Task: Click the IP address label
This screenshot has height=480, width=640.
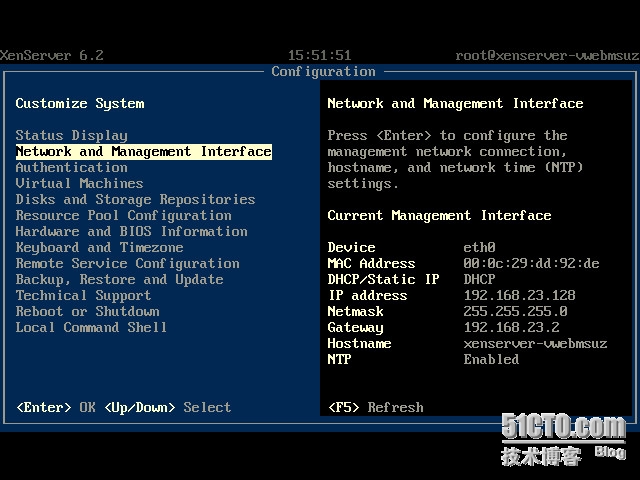Action: [369, 296]
